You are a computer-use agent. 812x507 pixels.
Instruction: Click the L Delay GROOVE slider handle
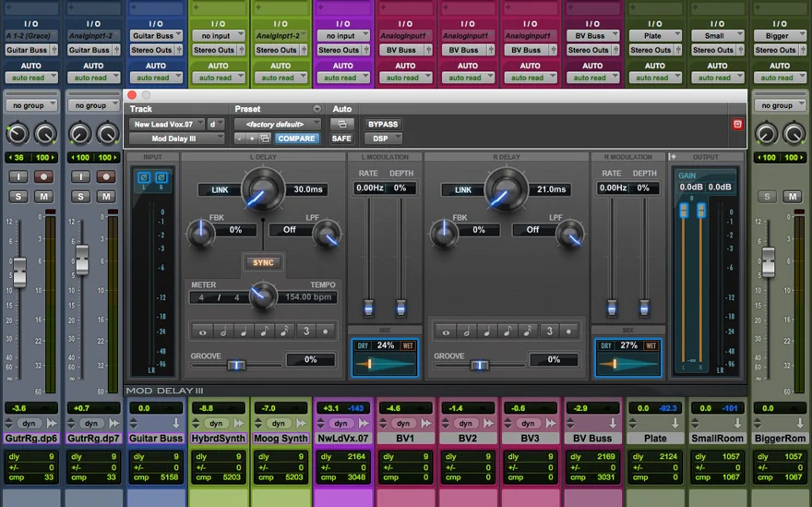pos(236,366)
